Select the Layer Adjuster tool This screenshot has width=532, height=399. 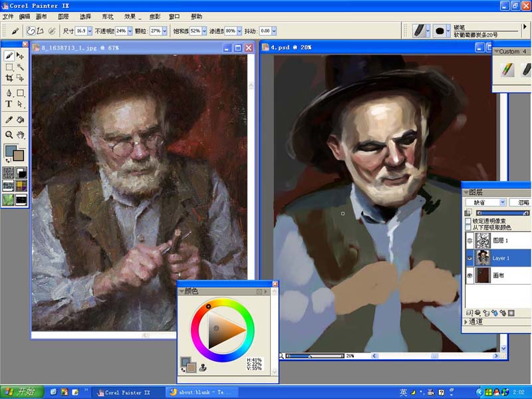pyautogui.click(x=21, y=55)
